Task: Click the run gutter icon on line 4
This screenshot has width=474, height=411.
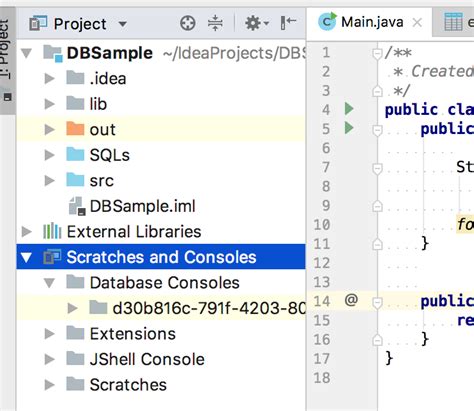Action: 349,109
